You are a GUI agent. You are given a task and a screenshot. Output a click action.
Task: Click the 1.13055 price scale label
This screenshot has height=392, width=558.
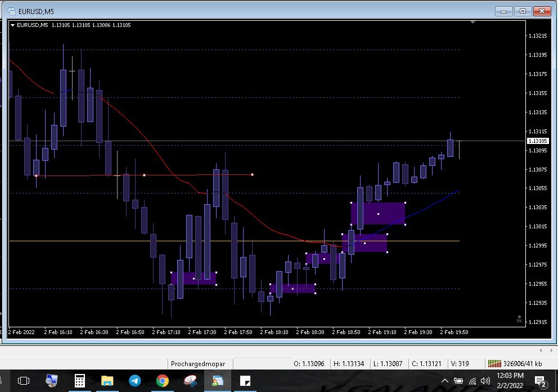(x=538, y=188)
